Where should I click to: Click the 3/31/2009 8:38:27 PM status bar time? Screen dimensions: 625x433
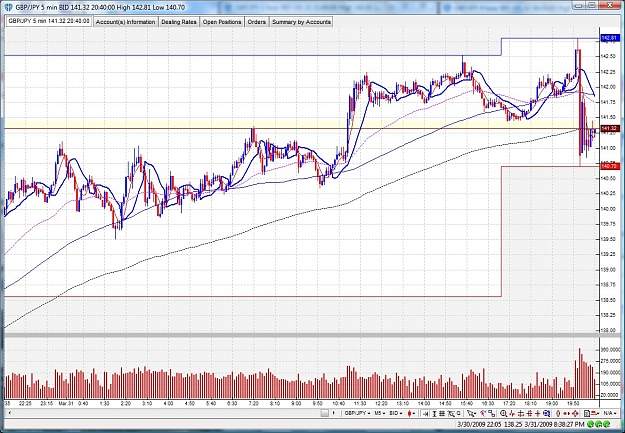554,424
